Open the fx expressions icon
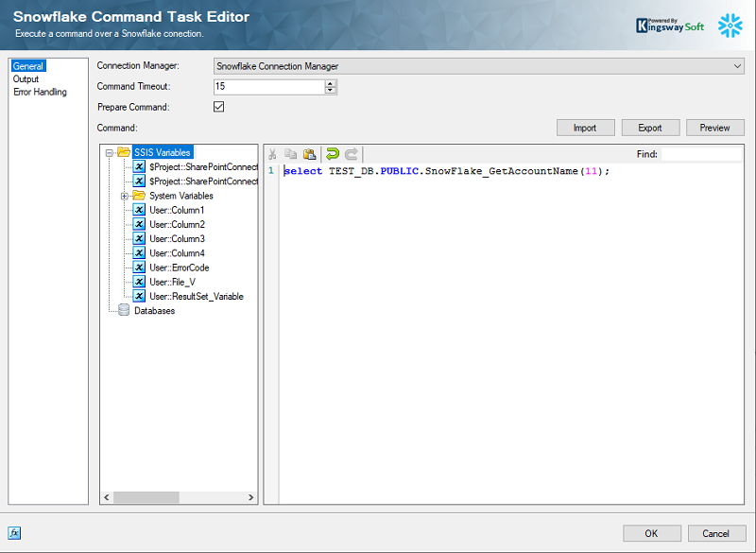The image size is (756, 553). tap(14, 533)
